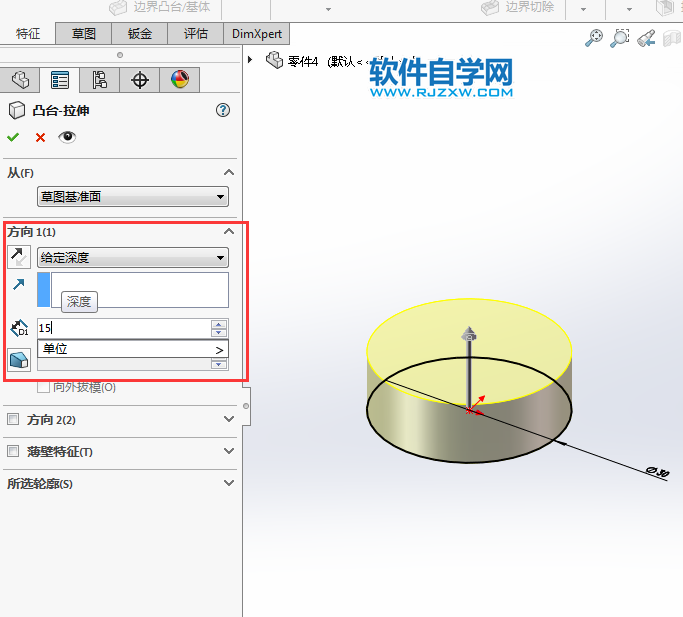Open the DimXpertManager crosshair tab
Screen dimensions: 683x617
click(x=140, y=80)
